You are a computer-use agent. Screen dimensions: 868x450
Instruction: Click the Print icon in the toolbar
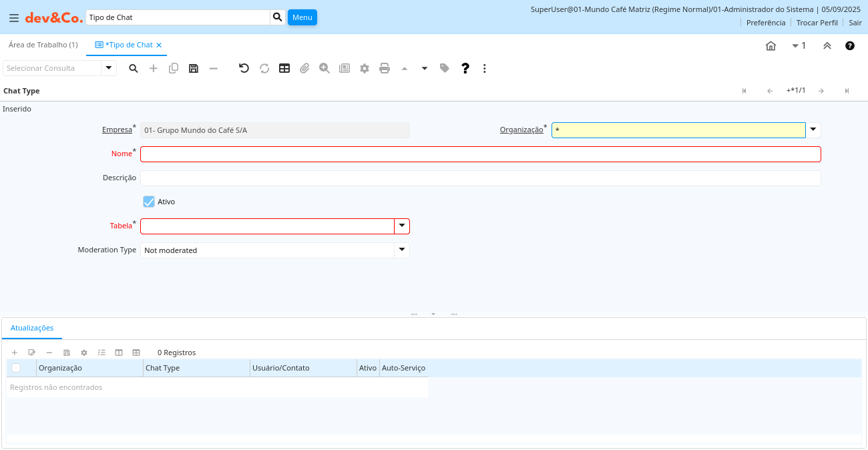tap(385, 68)
